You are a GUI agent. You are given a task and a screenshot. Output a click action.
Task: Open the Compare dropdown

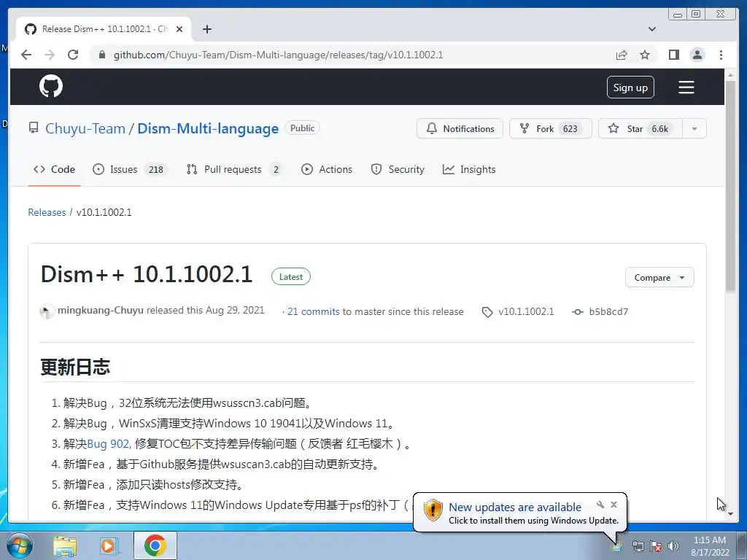pyautogui.click(x=659, y=278)
